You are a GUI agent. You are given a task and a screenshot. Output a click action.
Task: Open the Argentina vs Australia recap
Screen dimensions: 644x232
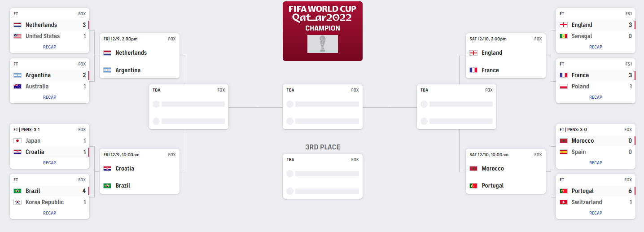point(50,97)
